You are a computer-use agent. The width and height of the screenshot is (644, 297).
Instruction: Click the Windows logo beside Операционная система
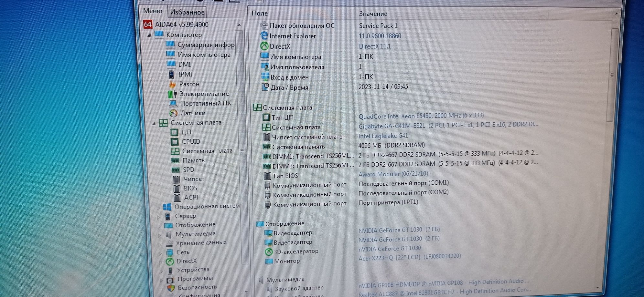[x=167, y=207]
